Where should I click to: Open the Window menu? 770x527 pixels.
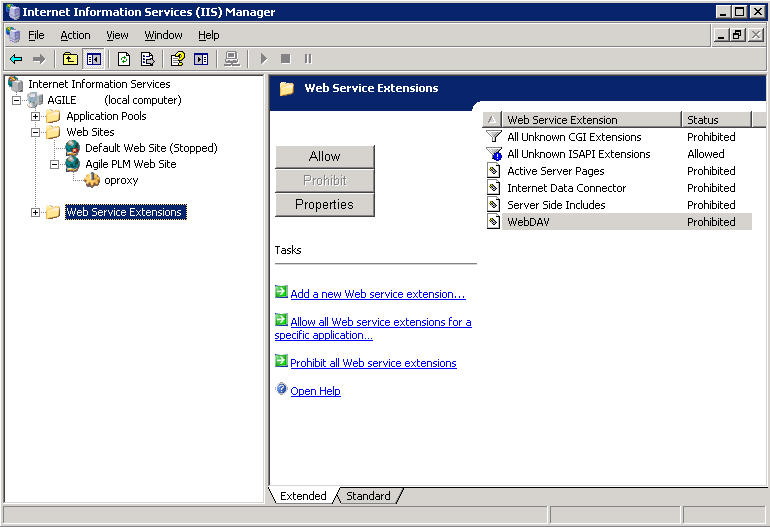163,35
